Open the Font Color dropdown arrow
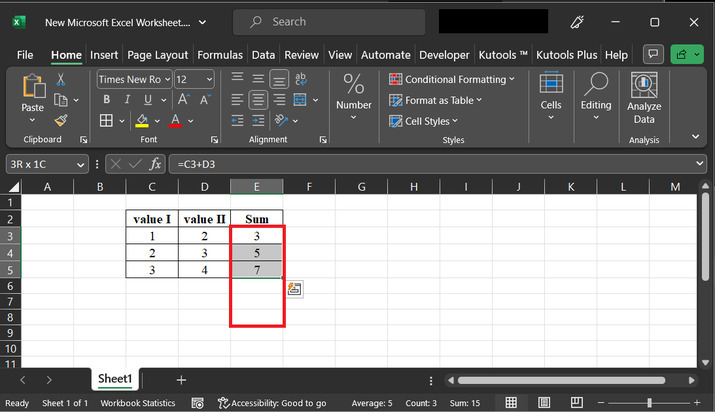715x412 pixels. (191, 121)
